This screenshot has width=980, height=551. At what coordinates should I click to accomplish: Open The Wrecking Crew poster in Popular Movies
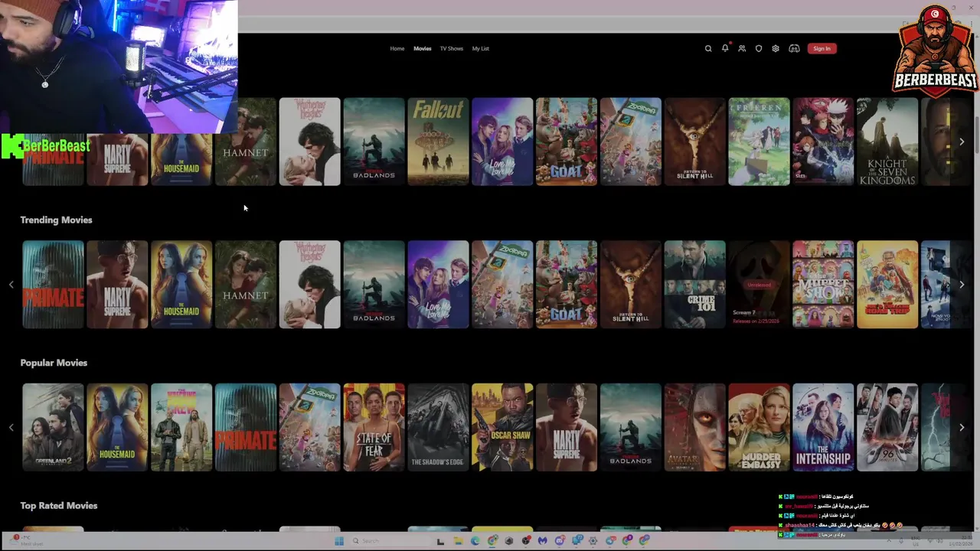pyautogui.click(x=181, y=428)
